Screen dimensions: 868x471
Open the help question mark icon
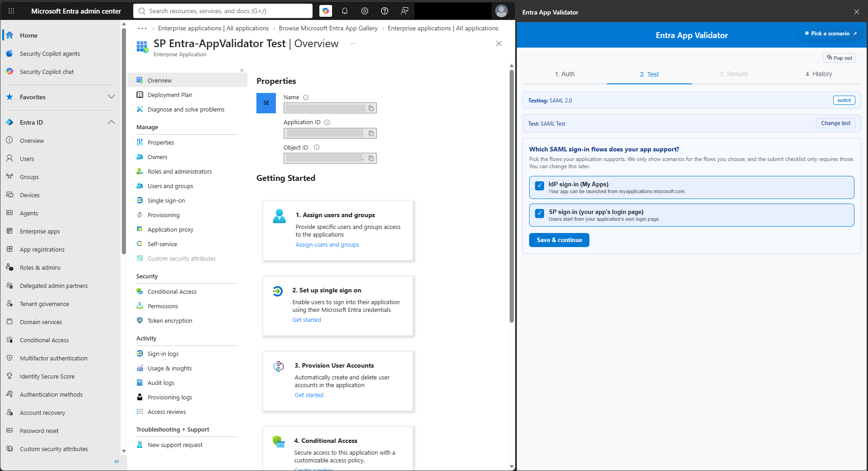click(x=385, y=11)
